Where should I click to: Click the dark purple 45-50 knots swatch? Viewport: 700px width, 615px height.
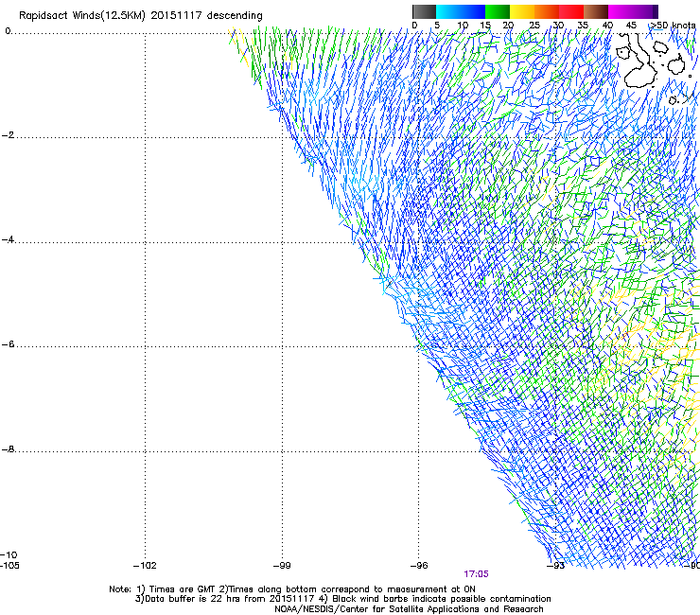645,11
